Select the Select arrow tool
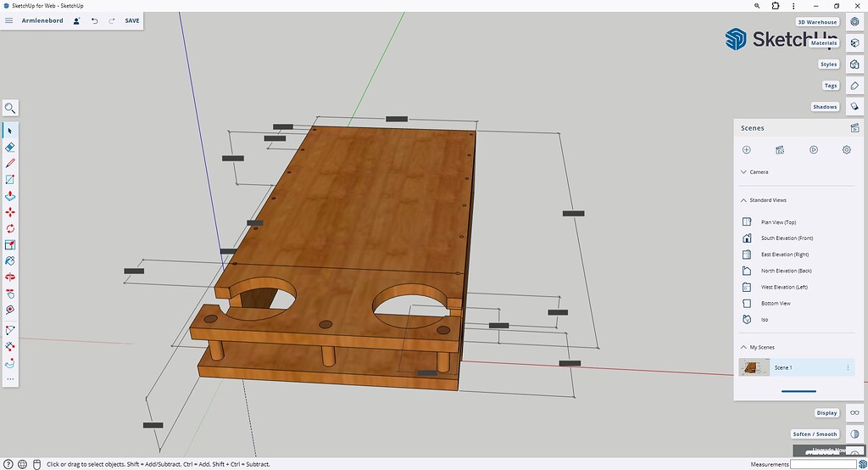 coord(10,131)
